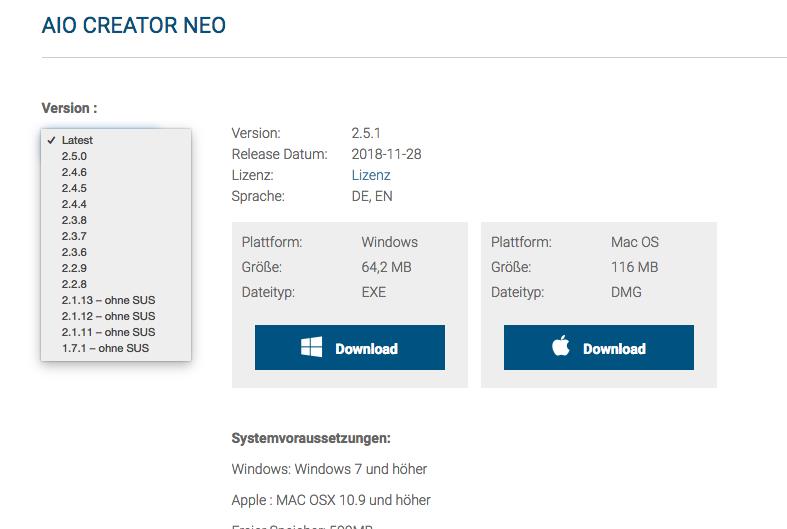
Task: Pick version 2.4.4 in the dropdown
Action: pyautogui.click(x=116, y=204)
